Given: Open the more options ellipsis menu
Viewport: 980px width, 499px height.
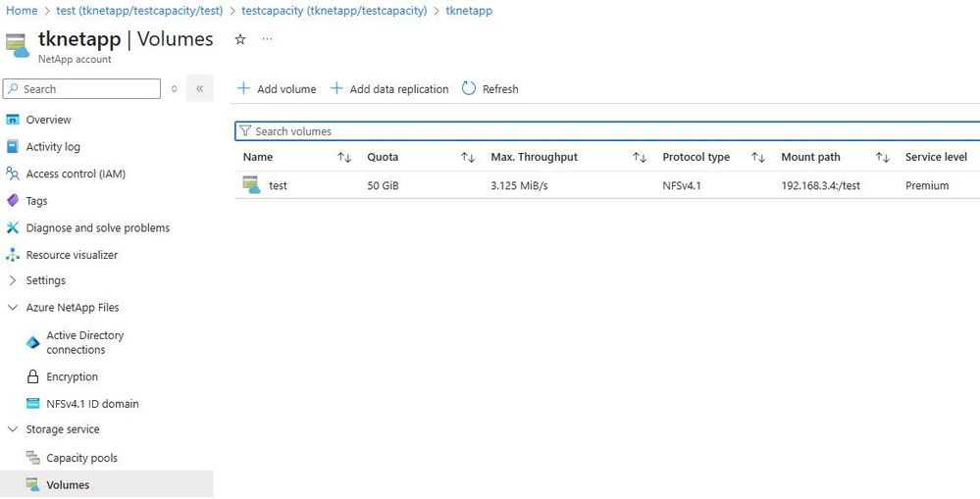Looking at the screenshot, I should (x=268, y=38).
